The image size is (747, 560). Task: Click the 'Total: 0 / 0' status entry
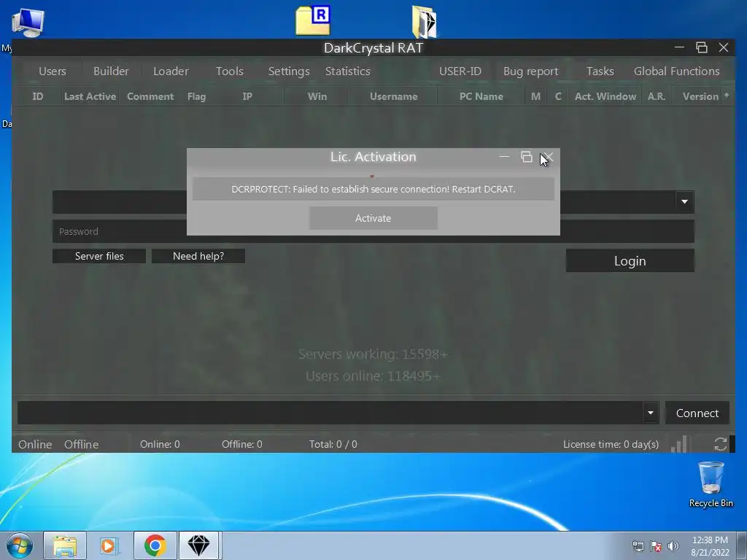point(333,444)
